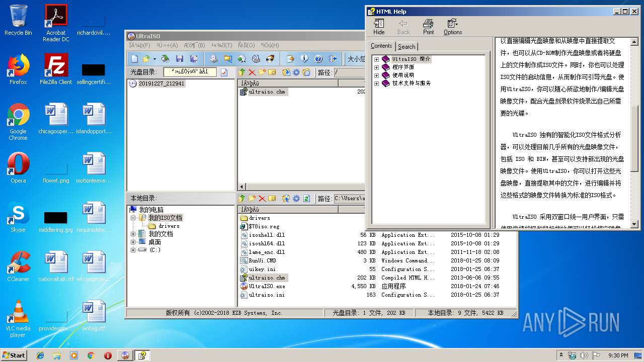644x362 pixels.
Task: Click the Save As double-floppy icon
Action: point(193,59)
